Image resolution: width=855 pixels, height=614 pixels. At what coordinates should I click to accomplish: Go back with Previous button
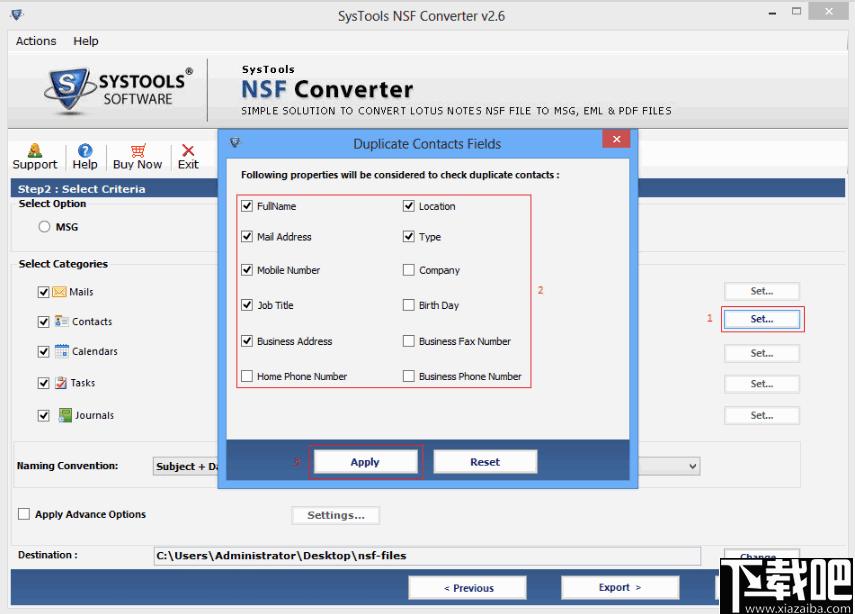(468, 588)
